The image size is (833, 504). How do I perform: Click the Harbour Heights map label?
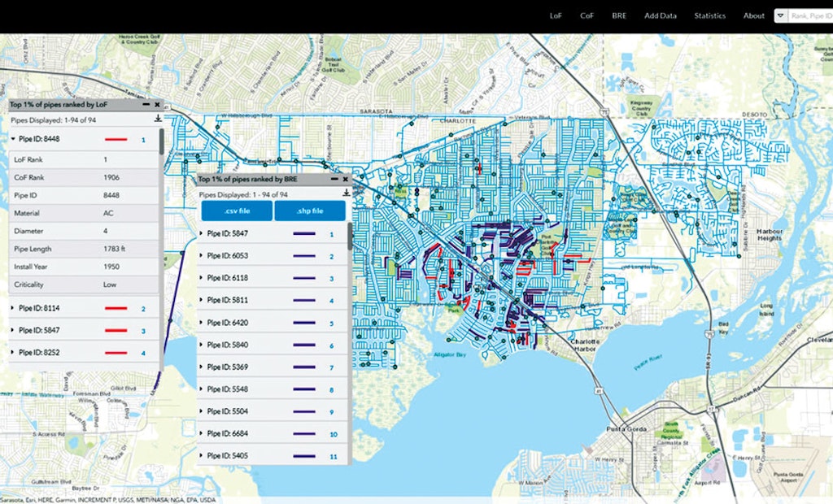770,235
